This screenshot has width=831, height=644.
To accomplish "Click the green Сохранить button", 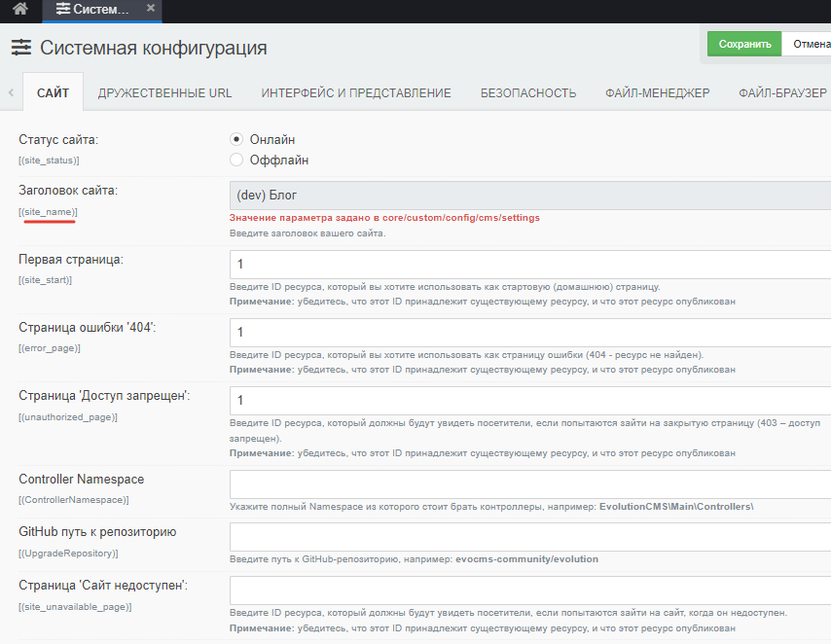I will tap(744, 44).
